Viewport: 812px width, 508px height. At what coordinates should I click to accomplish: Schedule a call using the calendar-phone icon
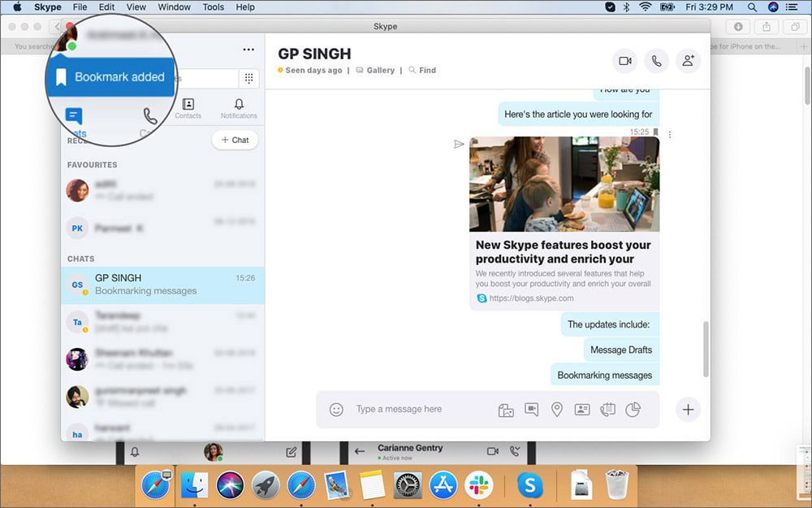[x=607, y=410]
